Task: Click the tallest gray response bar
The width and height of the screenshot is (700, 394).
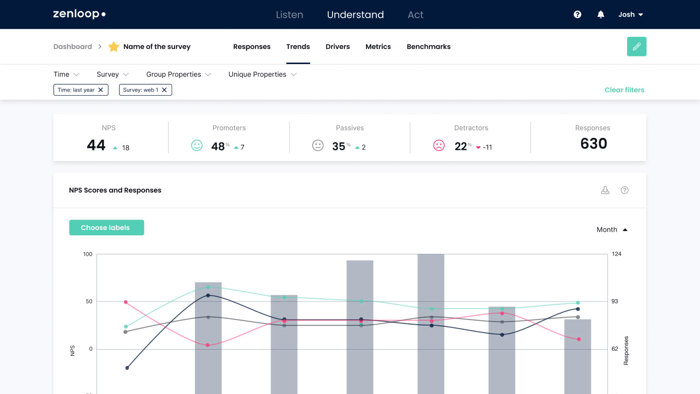Action: [431, 324]
